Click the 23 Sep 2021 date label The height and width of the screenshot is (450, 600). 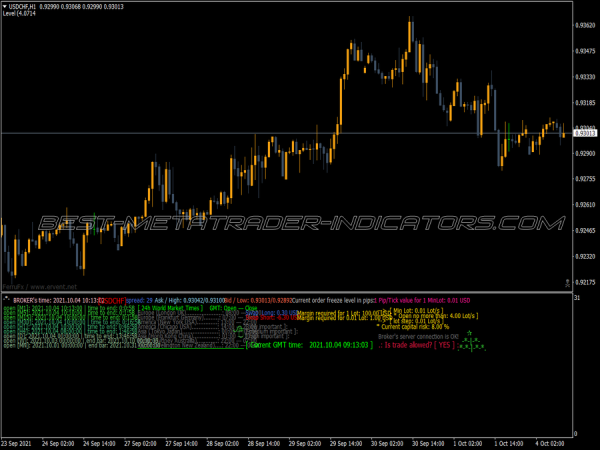(x=22, y=441)
